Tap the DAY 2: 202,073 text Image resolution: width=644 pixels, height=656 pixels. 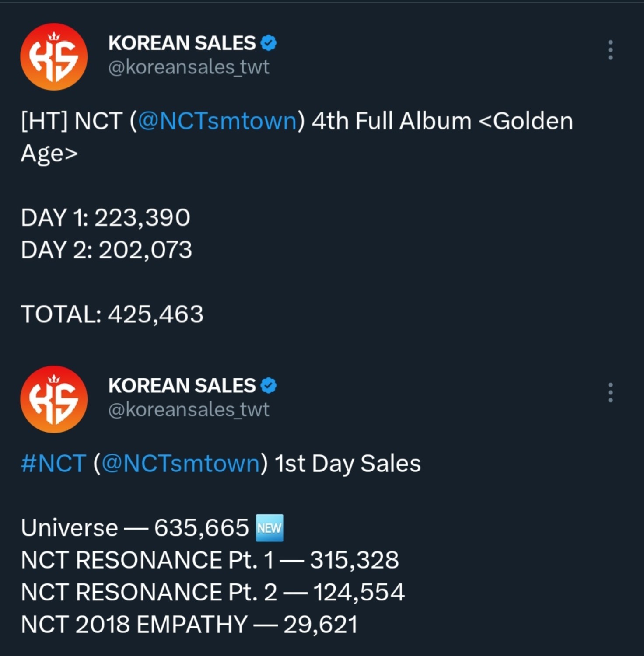click(106, 250)
